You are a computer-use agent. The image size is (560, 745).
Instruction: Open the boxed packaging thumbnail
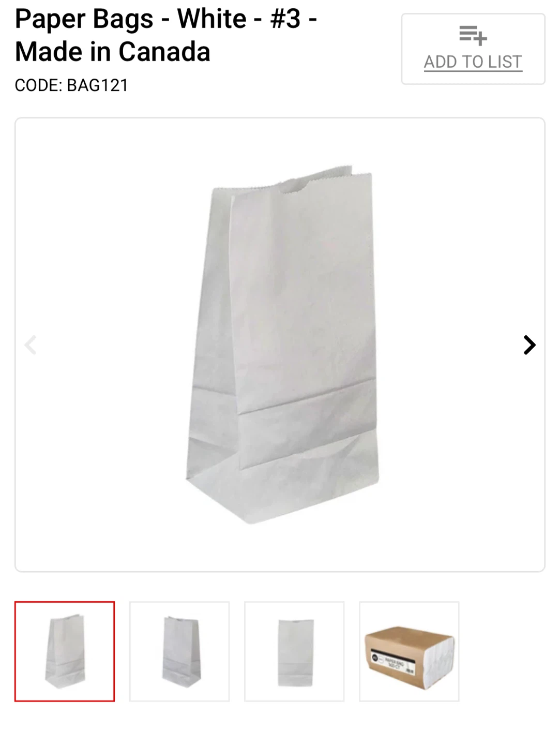tap(409, 651)
